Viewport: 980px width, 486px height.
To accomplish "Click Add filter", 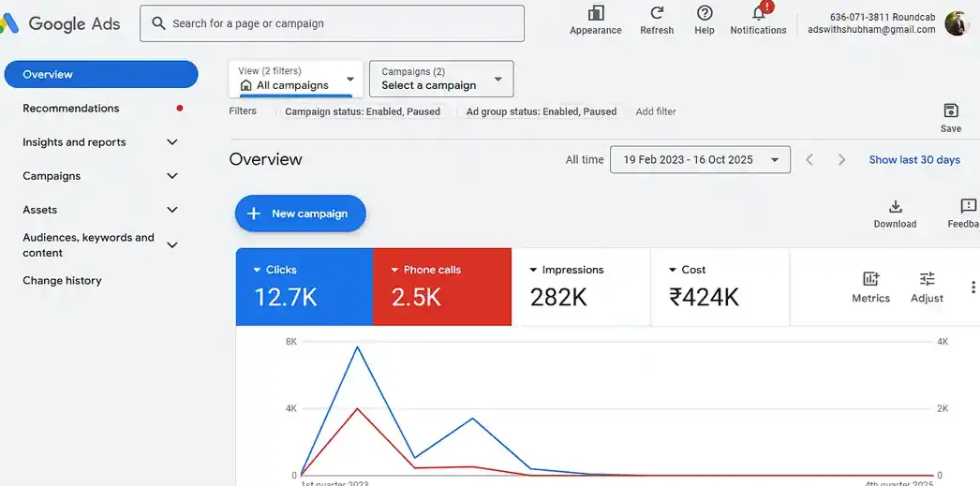I will (x=656, y=111).
